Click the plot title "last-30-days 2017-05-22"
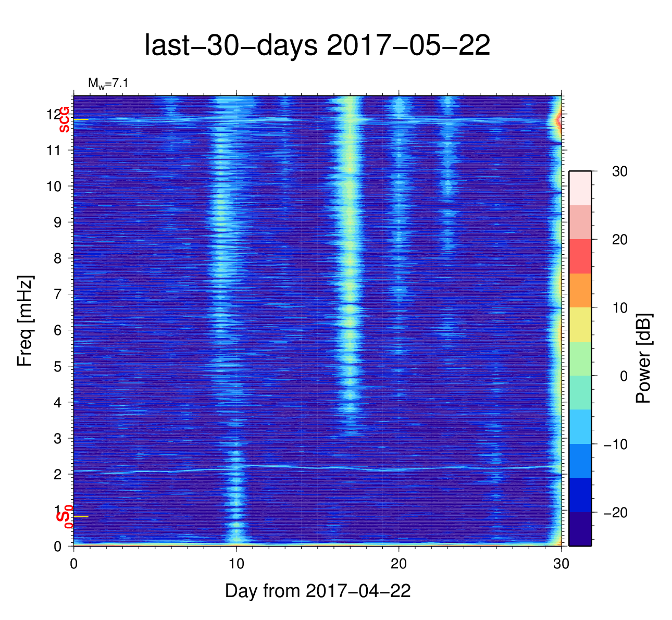Screen dimensions: 672x620 click(x=317, y=46)
